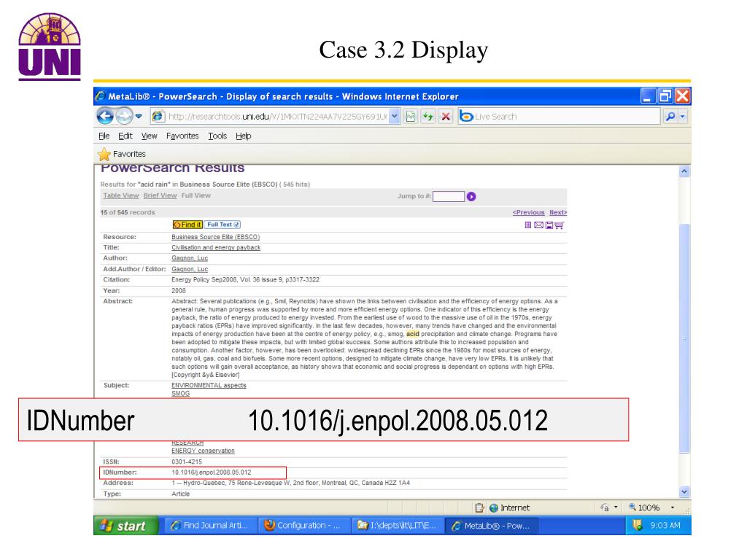Image resolution: width=747 pixels, height=560 pixels.
Task: Click the Year value 2008
Action: [x=179, y=290]
